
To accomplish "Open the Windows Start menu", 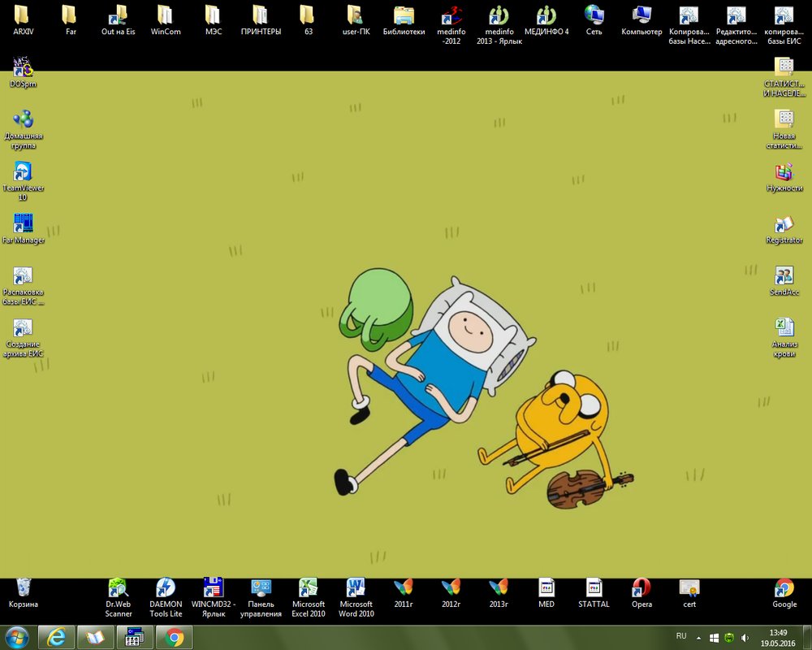I will [16, 637].
